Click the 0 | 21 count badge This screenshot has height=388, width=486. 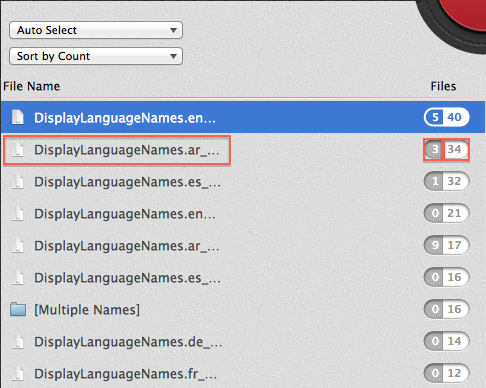click(446, 213)
